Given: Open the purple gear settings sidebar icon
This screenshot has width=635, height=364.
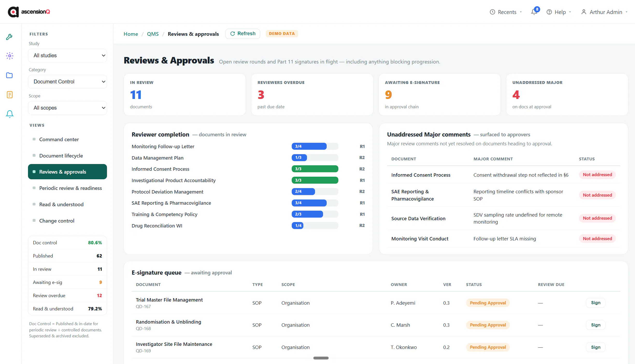Looking at the screenshot, I should tap(10, 56).
